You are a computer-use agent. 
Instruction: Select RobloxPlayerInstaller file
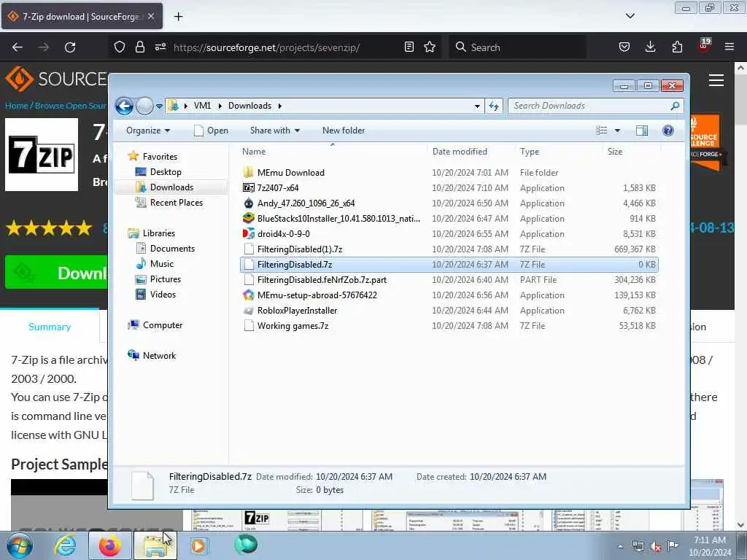coord(449,311)
